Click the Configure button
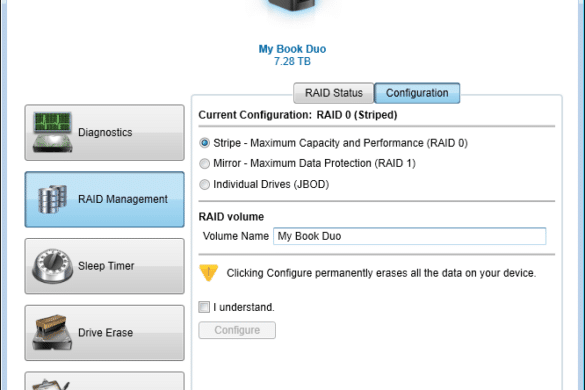 tap(237, 330)
